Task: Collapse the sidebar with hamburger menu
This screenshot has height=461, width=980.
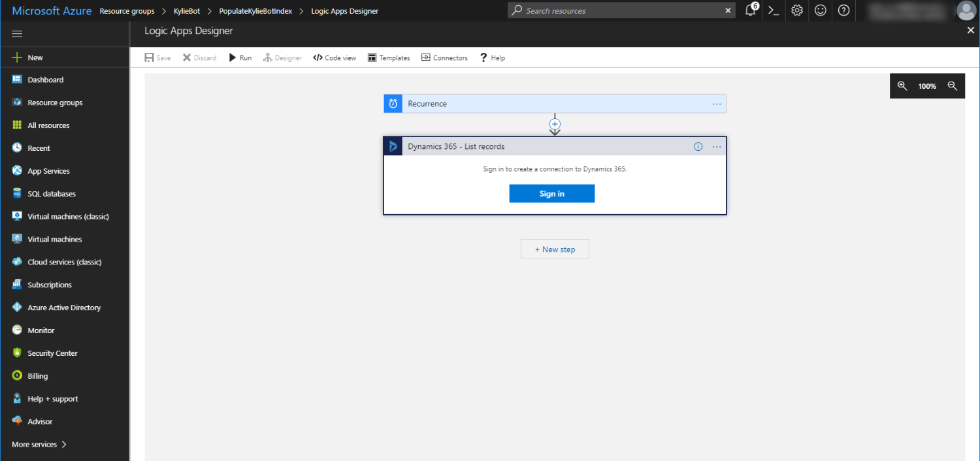Action: pyautogui.click(x=17, y=34)
